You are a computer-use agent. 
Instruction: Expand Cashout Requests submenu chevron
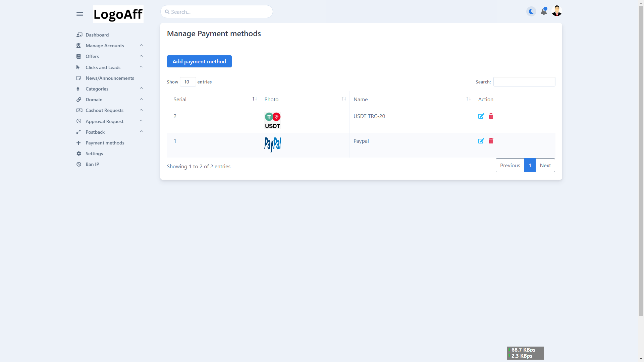click(141, 110)
